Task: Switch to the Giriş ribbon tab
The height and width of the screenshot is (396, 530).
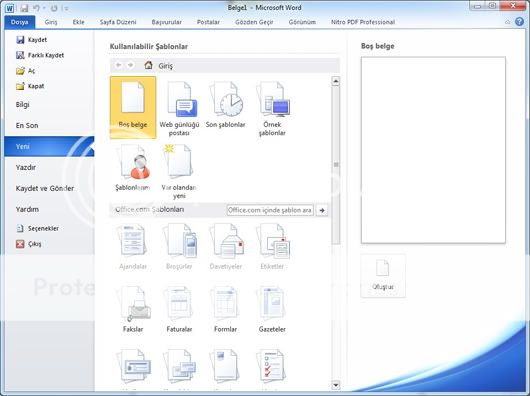Action: point(51,22)
